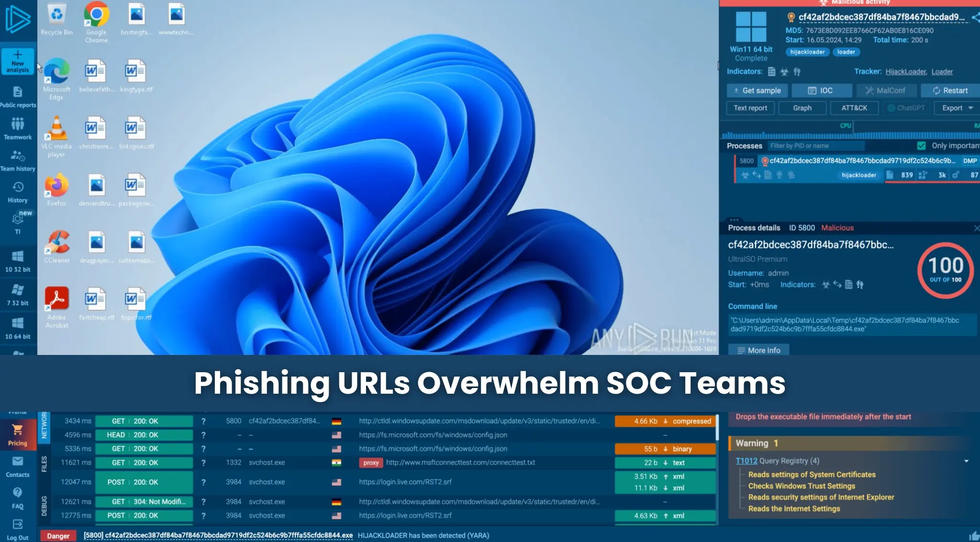The width and height of the screenshot is (980, 542).
Task: Click the 4.66 Kb compressed response cell
Action: 665,421
